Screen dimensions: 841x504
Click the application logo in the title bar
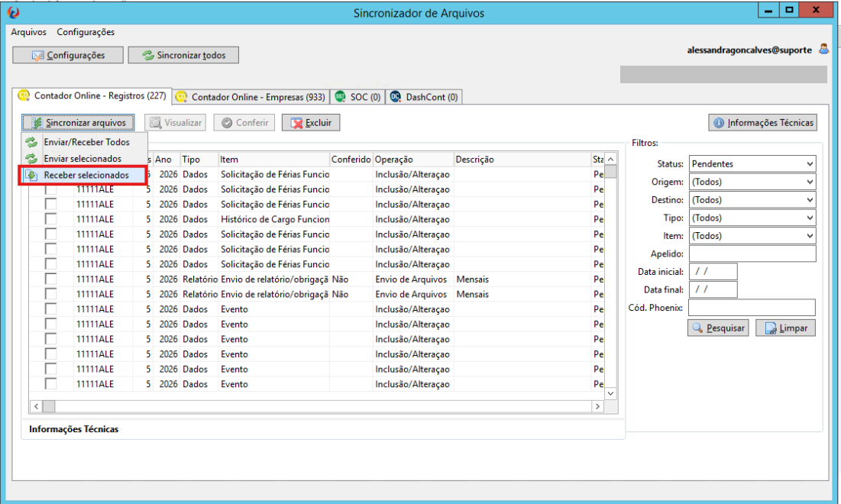pos(14,12)
